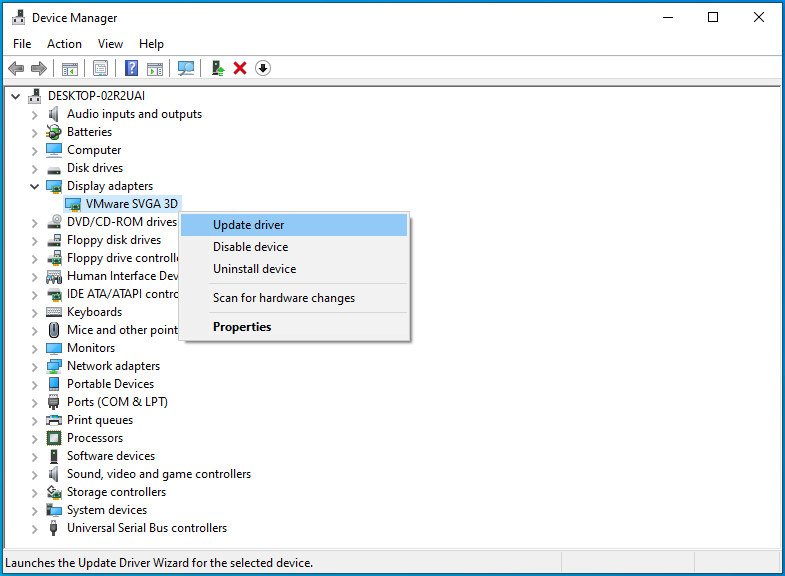Click the Back arrow toolbar icon
Viewport: 785px width, 576px height.
[16, 68]
